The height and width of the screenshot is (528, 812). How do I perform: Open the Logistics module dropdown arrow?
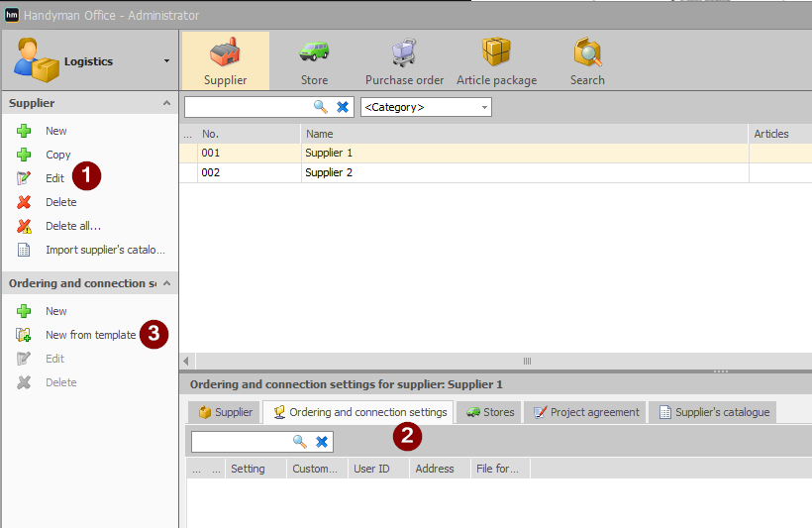point(166,61)
